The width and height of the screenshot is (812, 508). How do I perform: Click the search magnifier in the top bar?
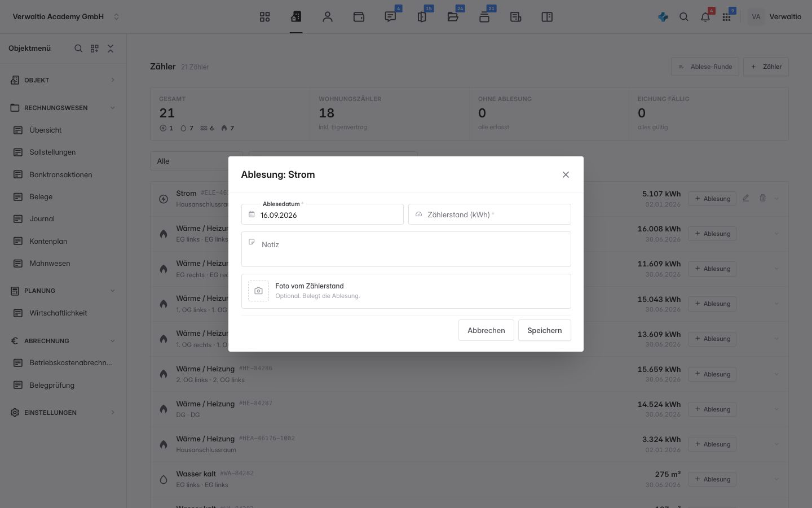(684, 17)
